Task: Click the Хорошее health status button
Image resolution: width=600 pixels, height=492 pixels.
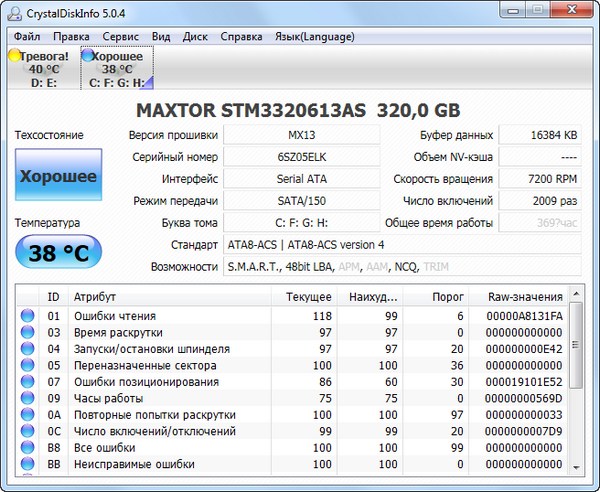Action: (x=59, y=176)
